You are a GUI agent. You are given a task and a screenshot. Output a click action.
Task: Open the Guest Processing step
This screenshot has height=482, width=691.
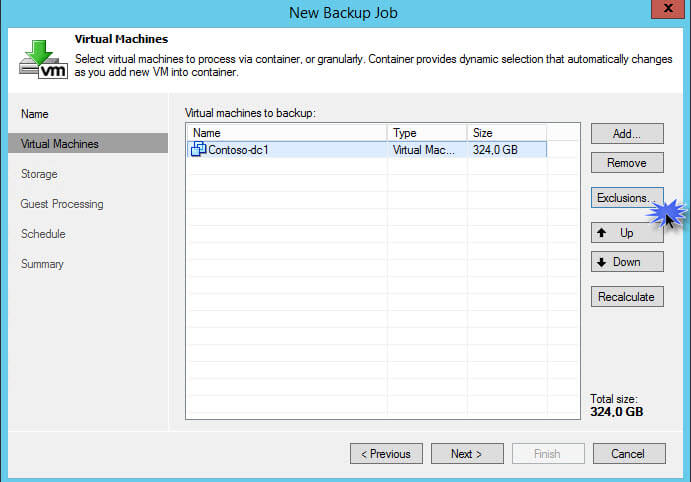(62, 204)
